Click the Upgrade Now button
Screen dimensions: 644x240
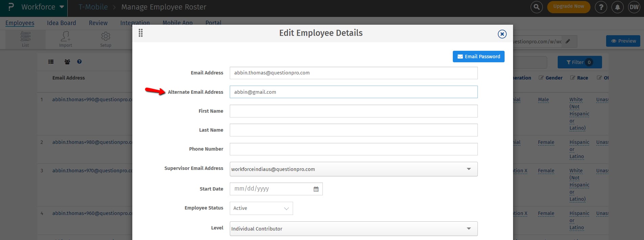pos(568,6)
